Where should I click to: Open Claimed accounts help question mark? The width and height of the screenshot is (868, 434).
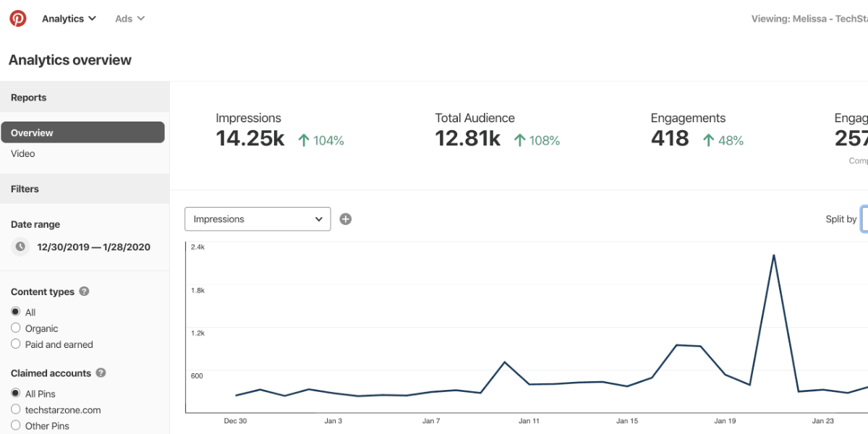click(101, 373)
